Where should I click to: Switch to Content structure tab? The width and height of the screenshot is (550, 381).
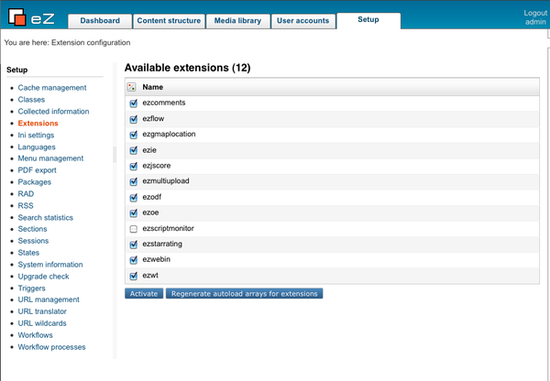click(x=169, y=21)
